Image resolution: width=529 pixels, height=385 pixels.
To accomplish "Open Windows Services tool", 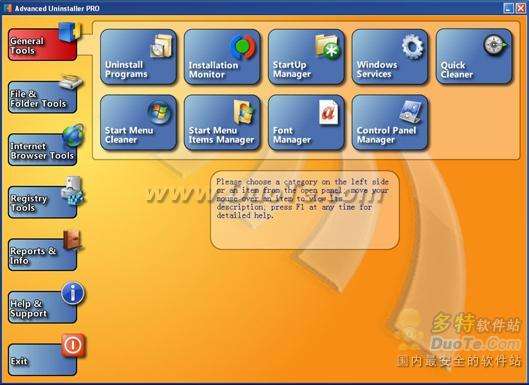I will (x=390, y=57).
